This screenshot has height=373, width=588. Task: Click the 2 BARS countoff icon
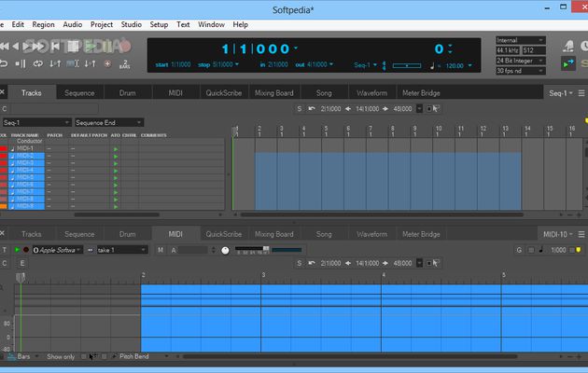[125, 64]
